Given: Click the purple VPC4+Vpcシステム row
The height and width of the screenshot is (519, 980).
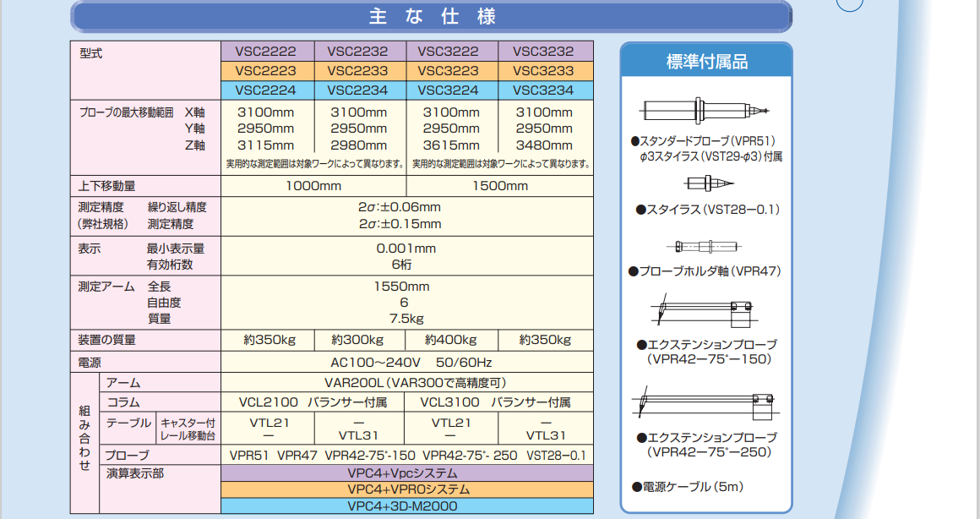Looking at the screenshot, I should [407, 473].
